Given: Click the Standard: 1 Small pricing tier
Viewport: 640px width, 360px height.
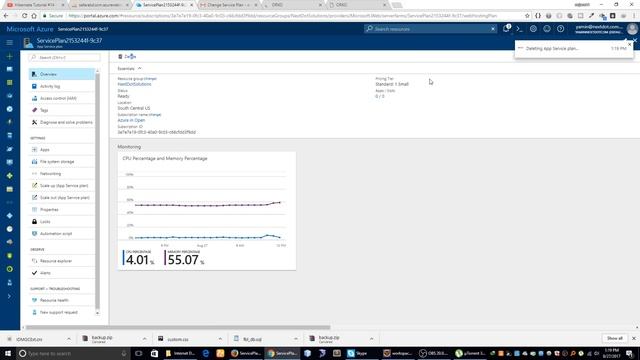Looking at the screenshot, I should [x=392, y=84].
